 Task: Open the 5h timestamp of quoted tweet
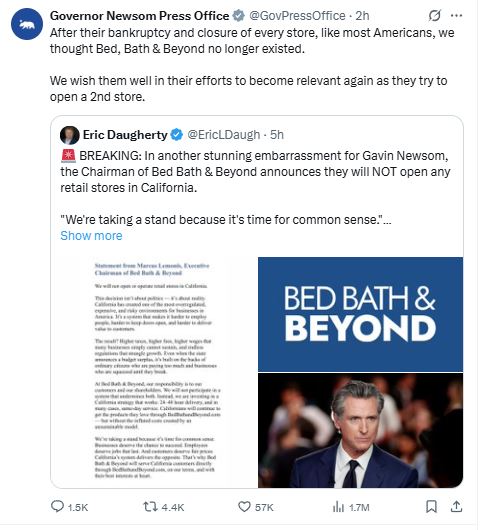click(x=277, y=135)
